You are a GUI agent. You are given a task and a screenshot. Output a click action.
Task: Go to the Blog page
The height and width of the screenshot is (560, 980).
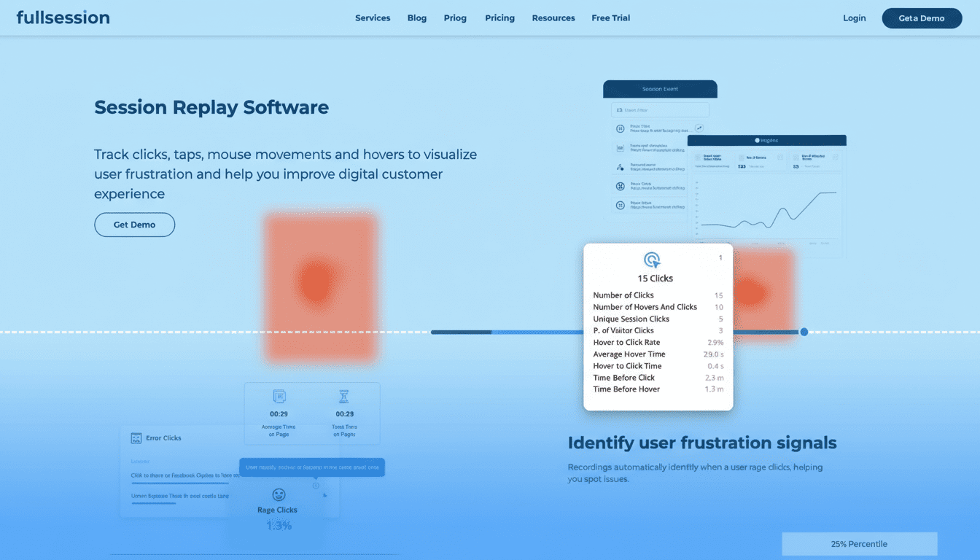coord(417,18)
